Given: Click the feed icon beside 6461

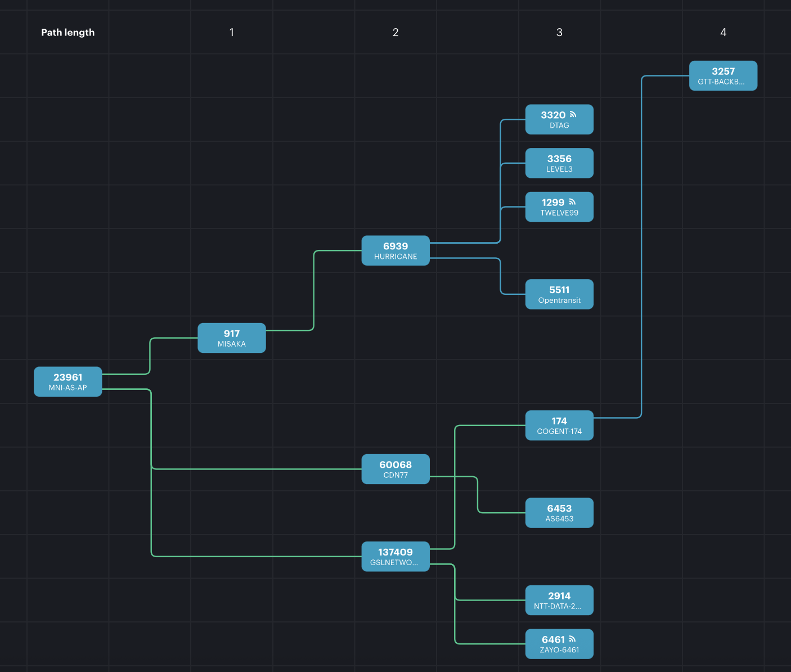Looking at the screenshot, I should coord(572,639).
